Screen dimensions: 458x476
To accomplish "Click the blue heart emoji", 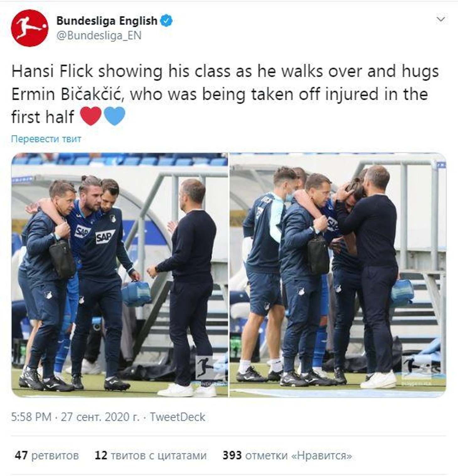I will coord(114,116).
